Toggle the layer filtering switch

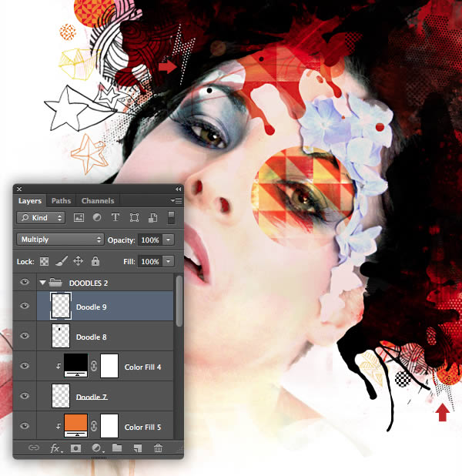coord(171,218)
